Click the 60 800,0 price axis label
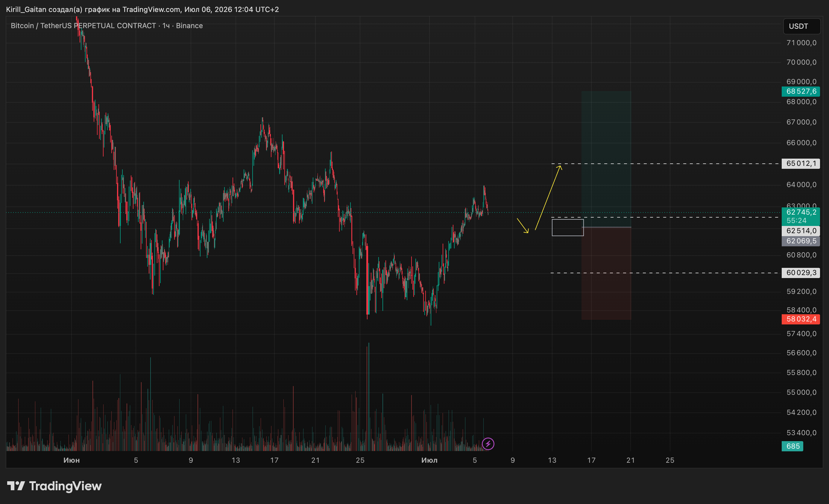Viewport: 829px width, 504px height. [x=801, y=255]
